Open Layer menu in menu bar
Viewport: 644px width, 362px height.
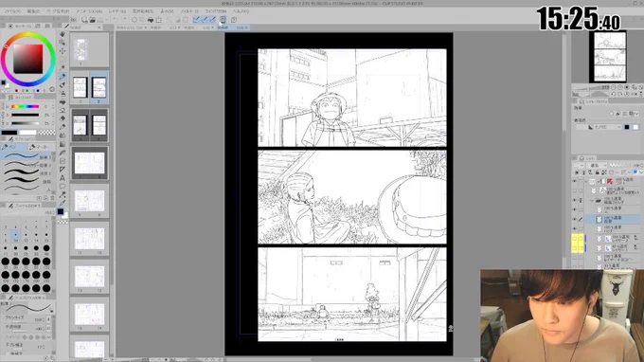pos(117,11)
